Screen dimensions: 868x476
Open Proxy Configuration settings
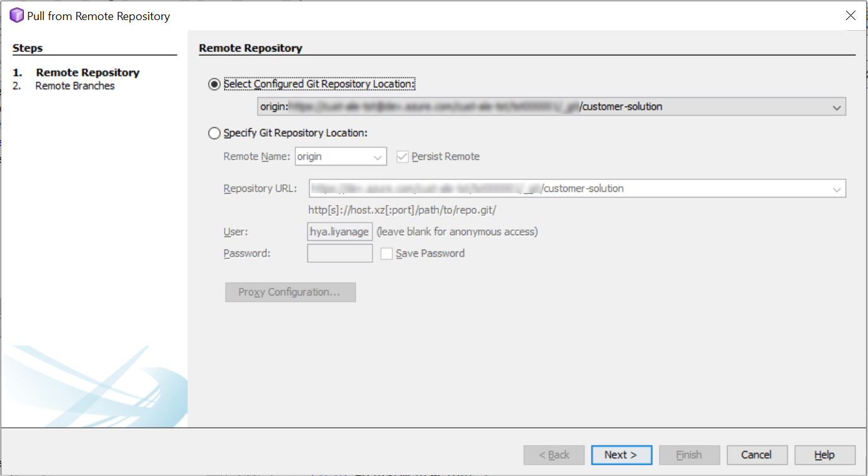tap(290, 292)
